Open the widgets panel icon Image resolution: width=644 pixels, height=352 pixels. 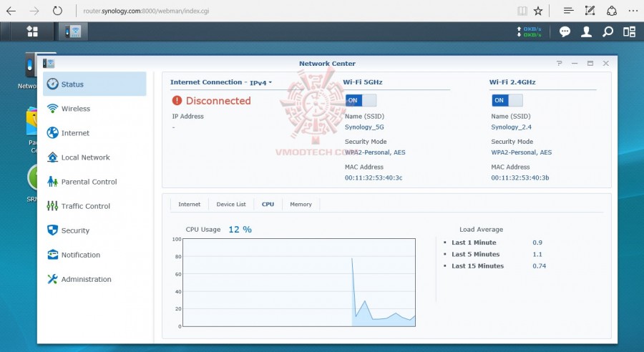pos(629,31)
